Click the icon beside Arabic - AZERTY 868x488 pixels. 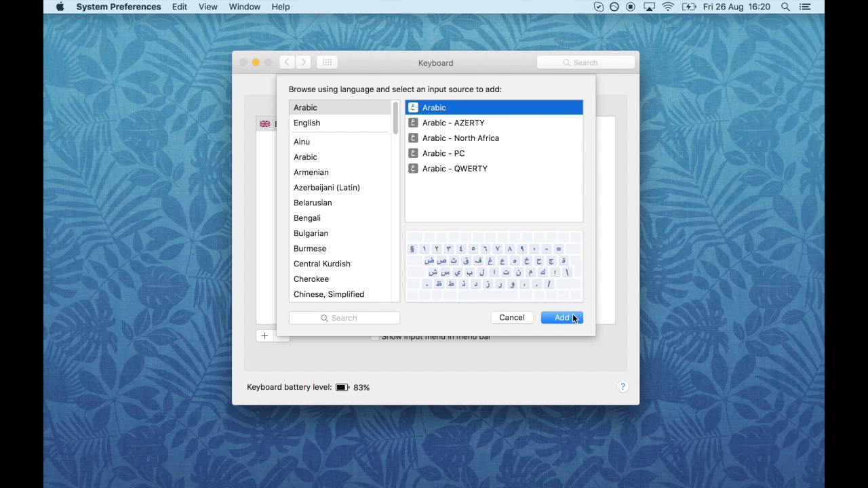click(x=413, y=123)
